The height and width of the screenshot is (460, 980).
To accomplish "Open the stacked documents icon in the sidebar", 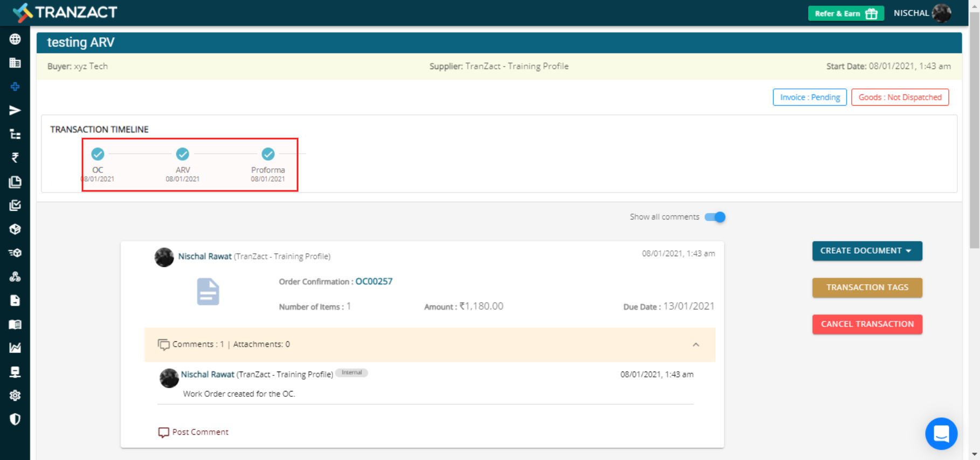I will click(x=15, y=182).
